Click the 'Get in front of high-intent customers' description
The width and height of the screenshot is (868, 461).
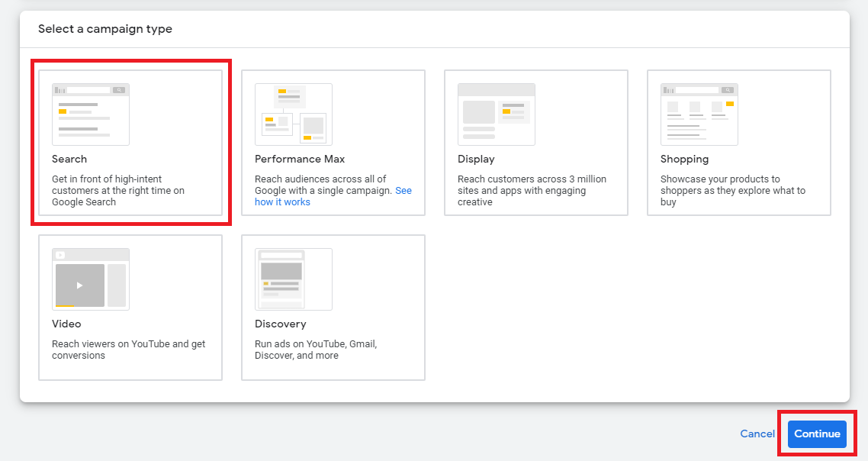pos(118,191)
